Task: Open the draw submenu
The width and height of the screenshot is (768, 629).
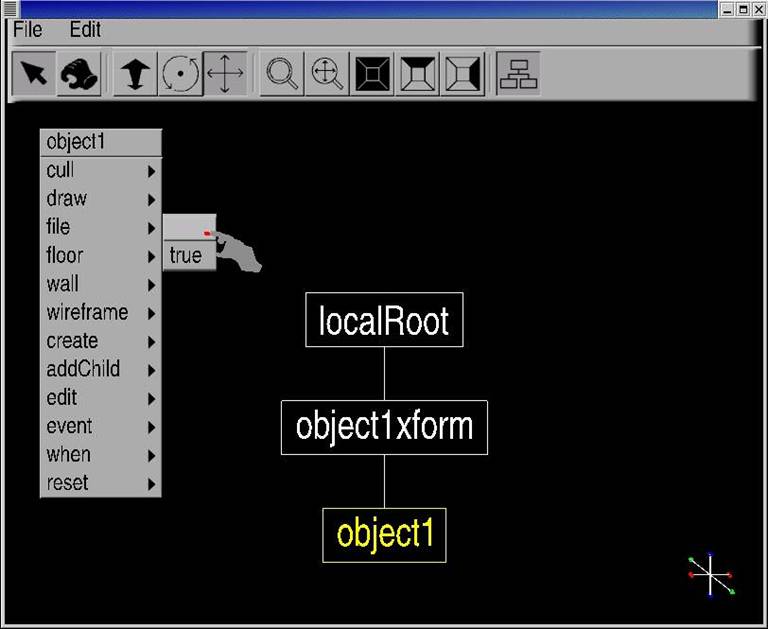Action: pyautogui.click(x=101, y=199)
